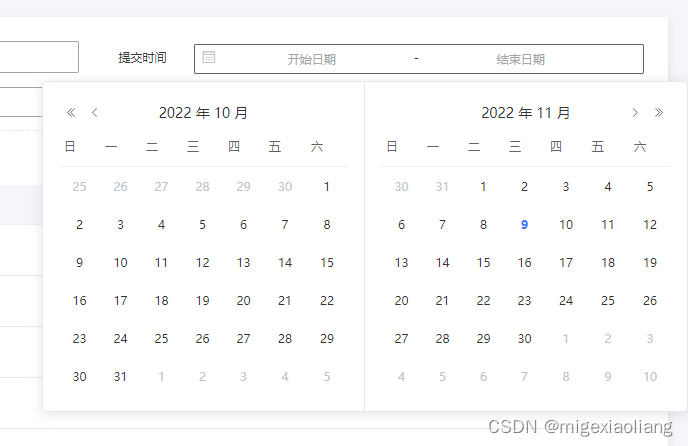
Task: Select November 12 in the right calendar
Action: (x=650, y=225)
